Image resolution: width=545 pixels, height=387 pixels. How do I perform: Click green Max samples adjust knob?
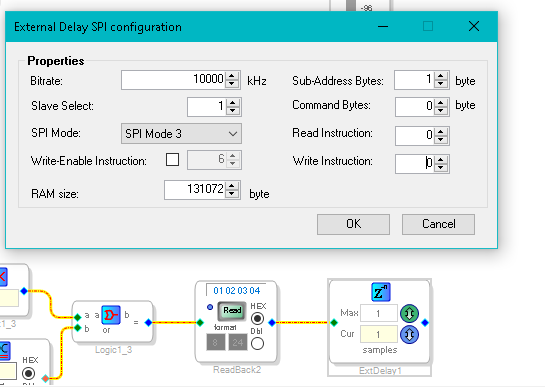point(409,313)
